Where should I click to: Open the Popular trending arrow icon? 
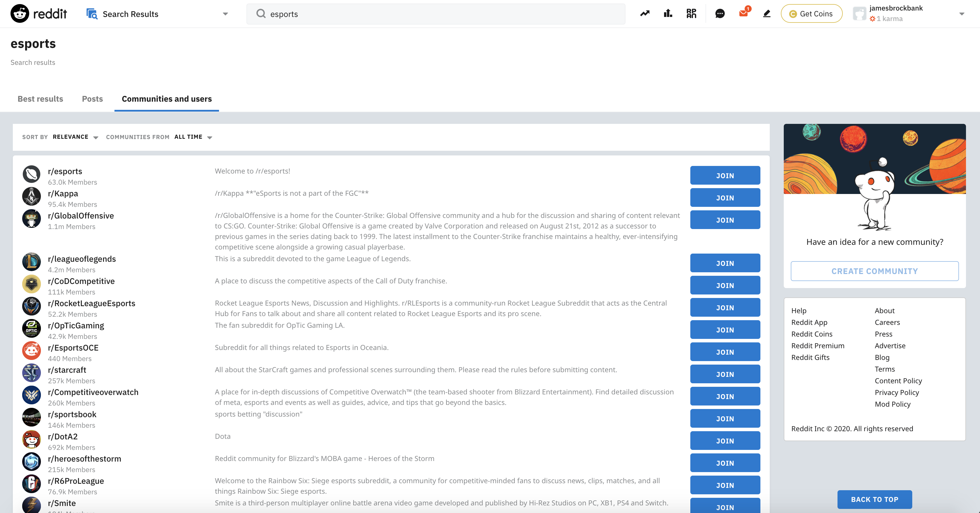click(645, 14)
